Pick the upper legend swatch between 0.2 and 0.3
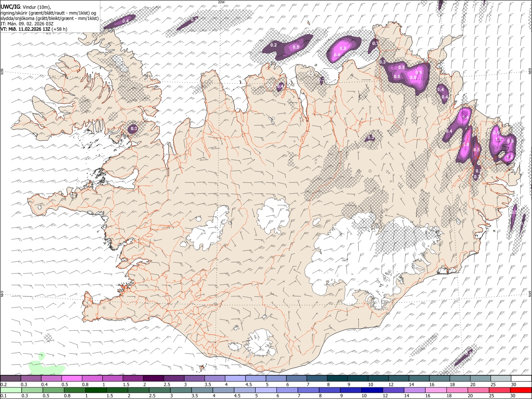Screen dimensions: 532x399 click(11, 378)
